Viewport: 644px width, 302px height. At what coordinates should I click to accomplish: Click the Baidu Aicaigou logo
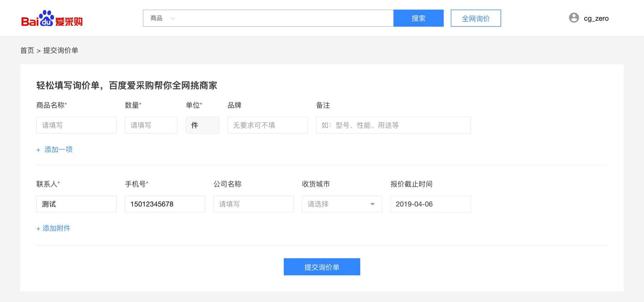(52, 19)
